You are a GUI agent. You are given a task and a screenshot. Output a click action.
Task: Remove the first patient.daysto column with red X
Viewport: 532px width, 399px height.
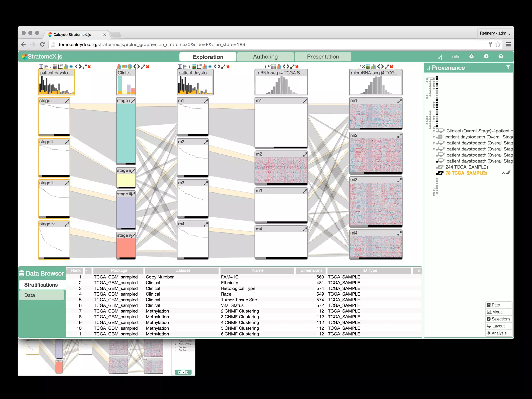pos(89,66)
